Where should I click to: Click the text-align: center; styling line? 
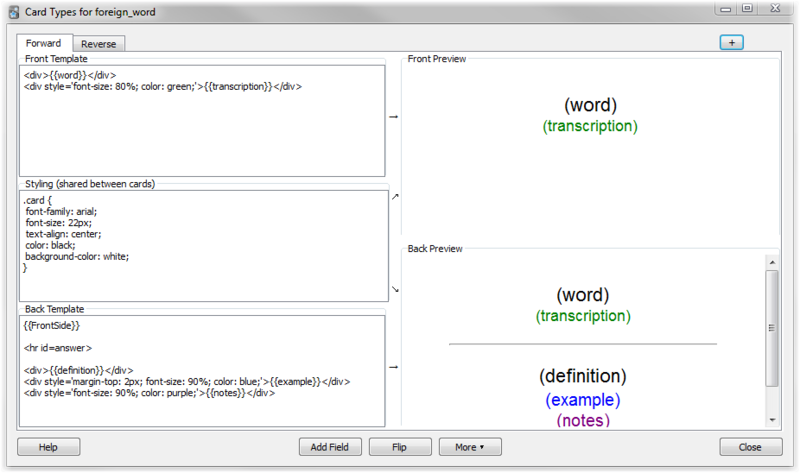tap(63, 234)
